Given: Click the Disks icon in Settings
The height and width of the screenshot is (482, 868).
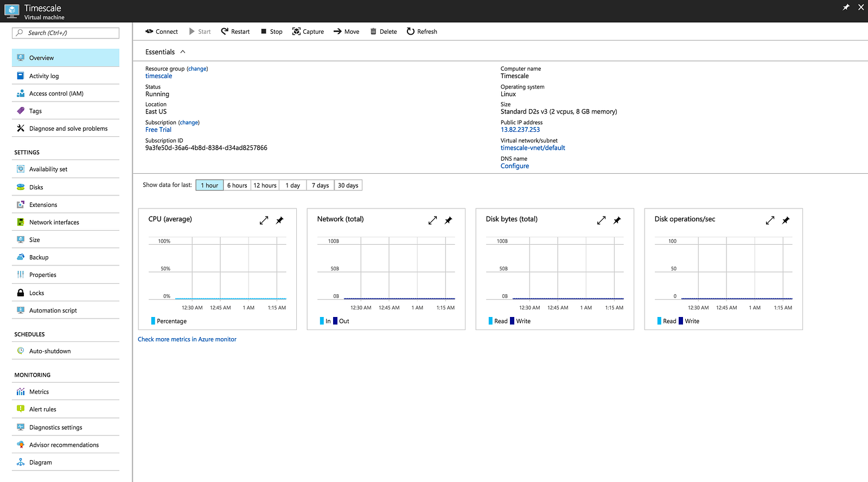Looking at the screenshot, I should (21, 187).
